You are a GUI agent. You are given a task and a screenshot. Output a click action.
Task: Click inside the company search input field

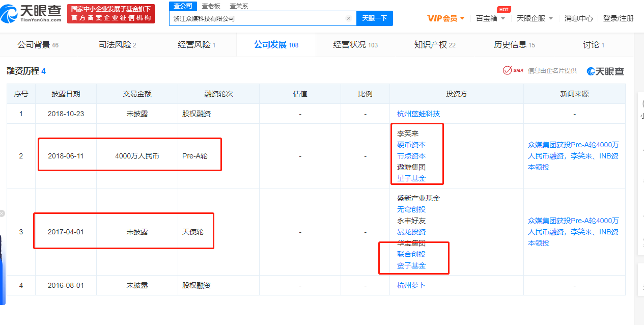tap(255, 18)
